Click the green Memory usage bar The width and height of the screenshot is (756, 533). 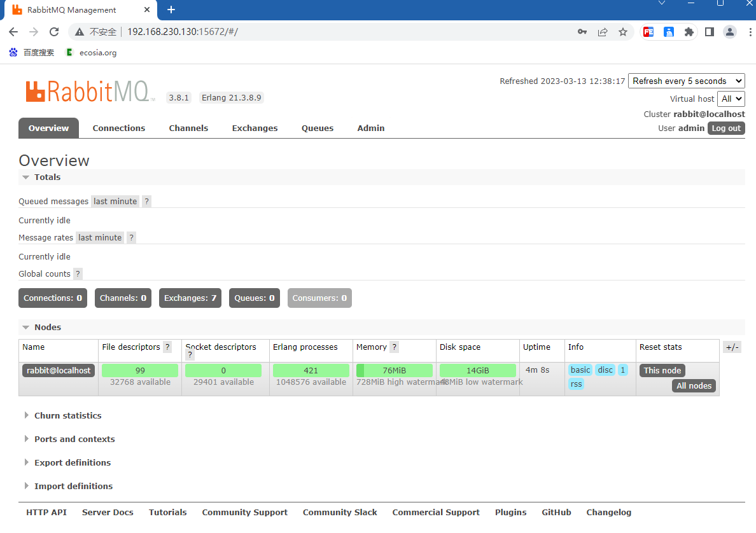(395, 370)
